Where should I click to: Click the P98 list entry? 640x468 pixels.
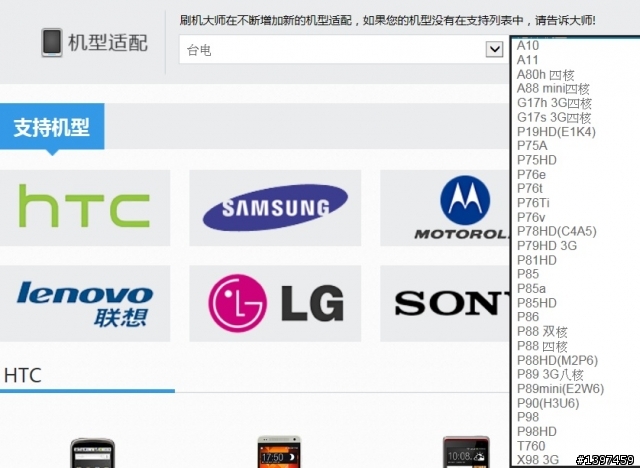click(528, 417)
